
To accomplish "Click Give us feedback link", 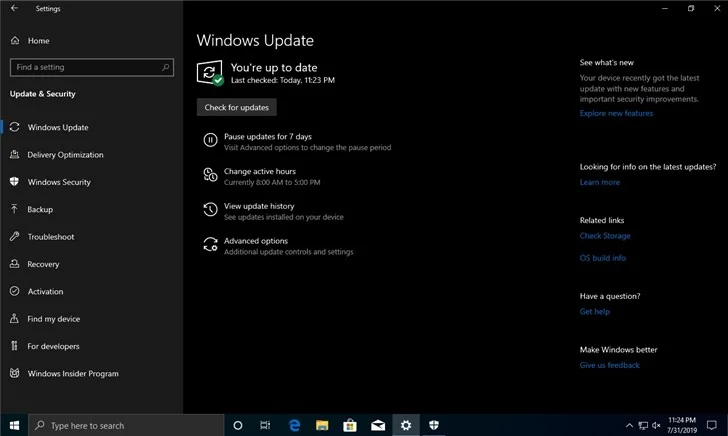I will (610, 365).
